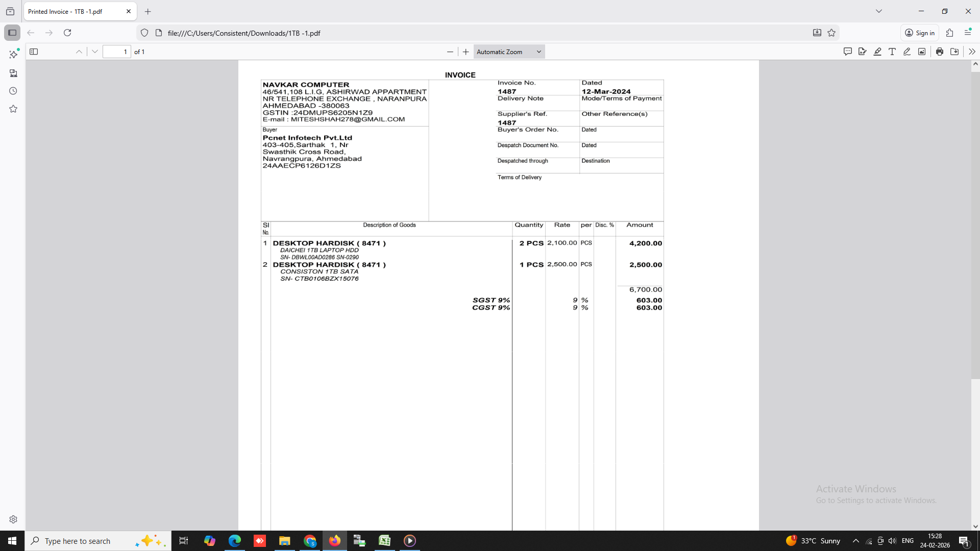Open the Add signature tool
This screenshot has height=551, width=980.
click(x=863, y=52)
